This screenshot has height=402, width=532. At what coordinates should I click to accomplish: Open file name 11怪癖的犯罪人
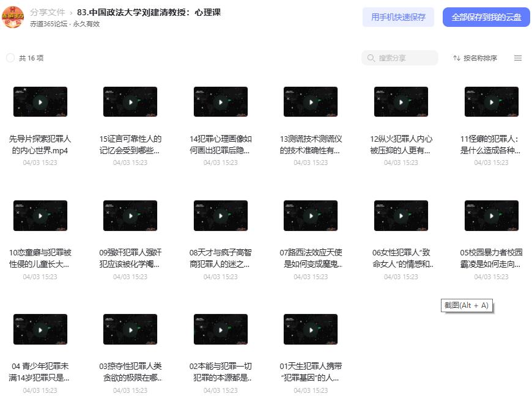tap(490, 144)
